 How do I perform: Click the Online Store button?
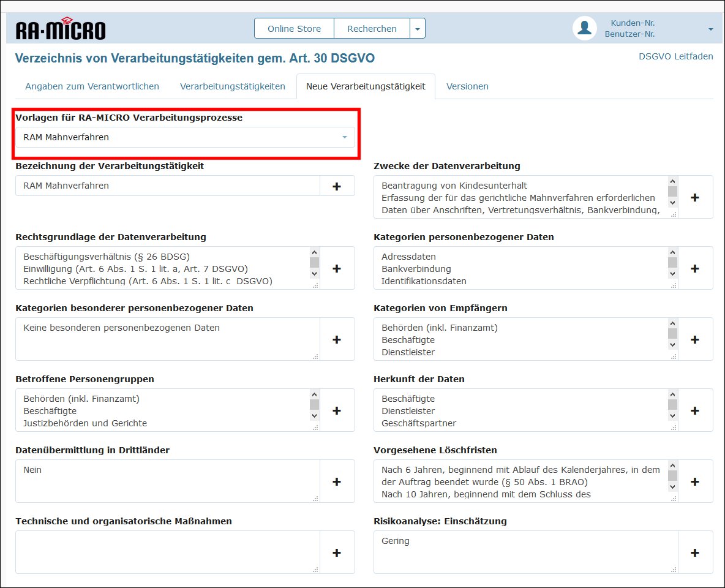(294, 29)
